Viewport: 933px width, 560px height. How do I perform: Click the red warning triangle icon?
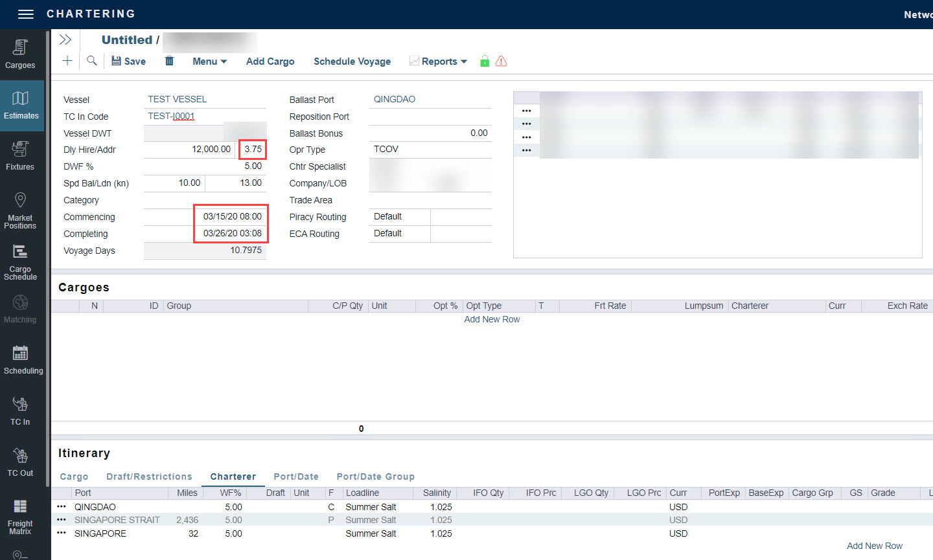point(501,62)
